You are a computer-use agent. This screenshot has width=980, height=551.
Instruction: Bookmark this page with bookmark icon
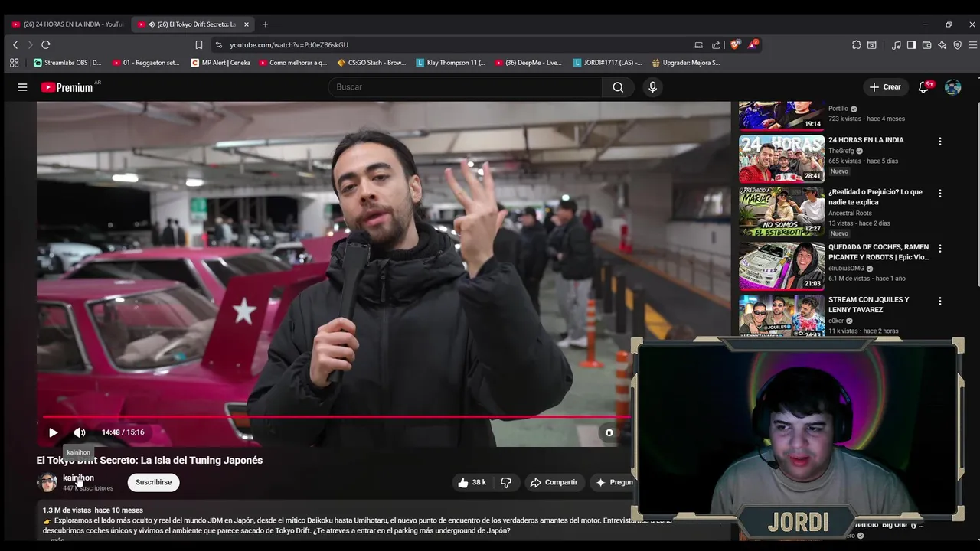click(199, 45)
